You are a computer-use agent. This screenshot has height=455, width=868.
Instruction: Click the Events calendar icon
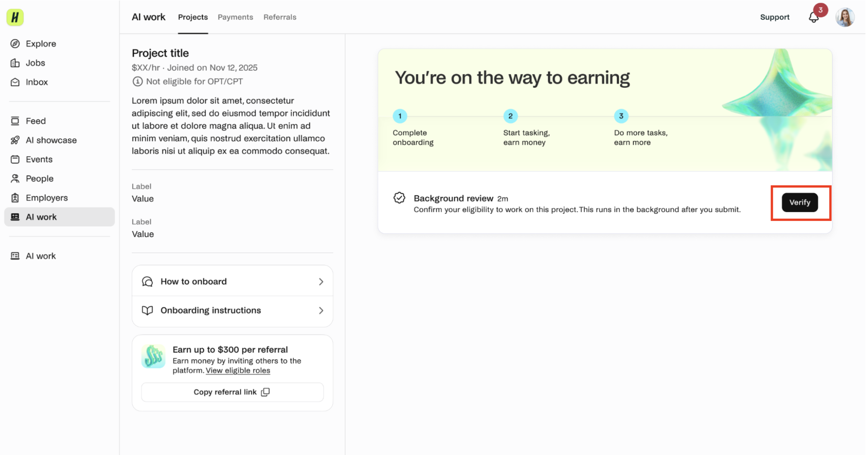tap(15, 159)
